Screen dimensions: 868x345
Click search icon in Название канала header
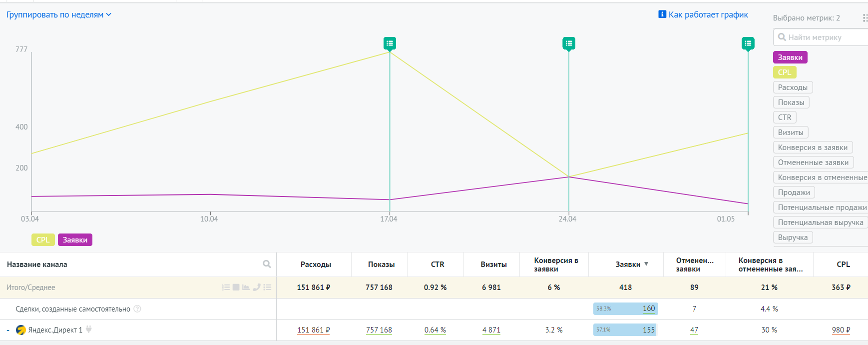coord(267,264)
